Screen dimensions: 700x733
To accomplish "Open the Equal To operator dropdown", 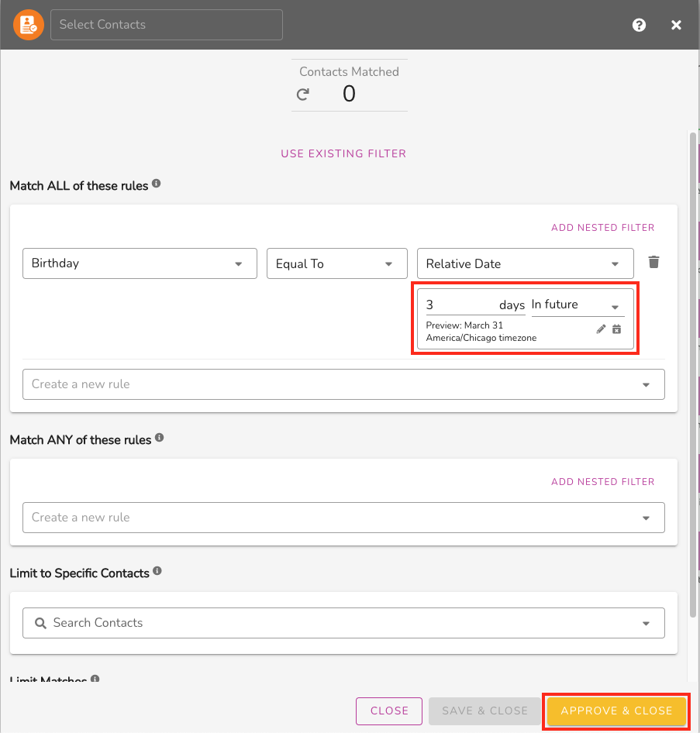I will click(336, 263).
